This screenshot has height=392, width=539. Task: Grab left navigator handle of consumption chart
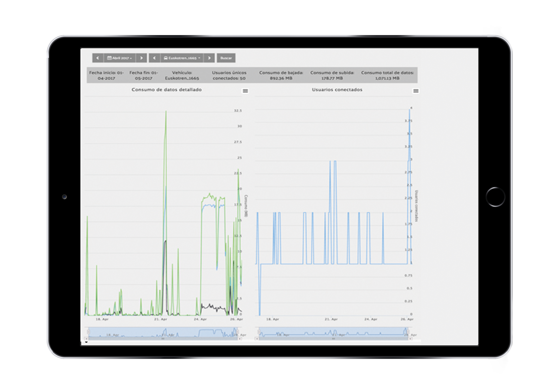88,332
